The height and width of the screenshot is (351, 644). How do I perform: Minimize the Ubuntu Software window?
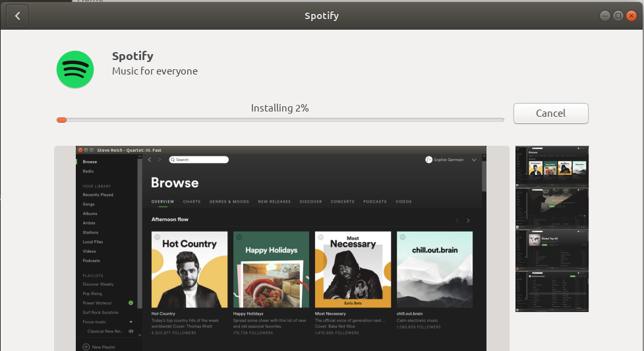605,16
